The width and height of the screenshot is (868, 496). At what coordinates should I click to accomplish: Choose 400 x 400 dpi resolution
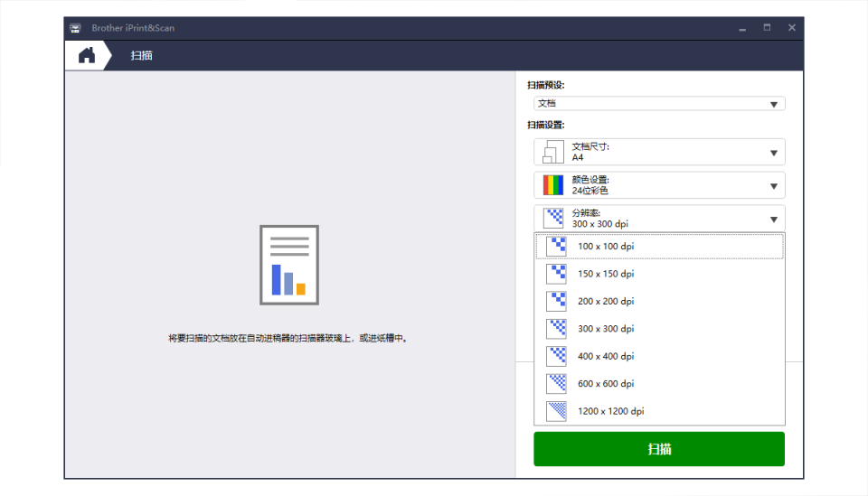click(x=659, y=356)
